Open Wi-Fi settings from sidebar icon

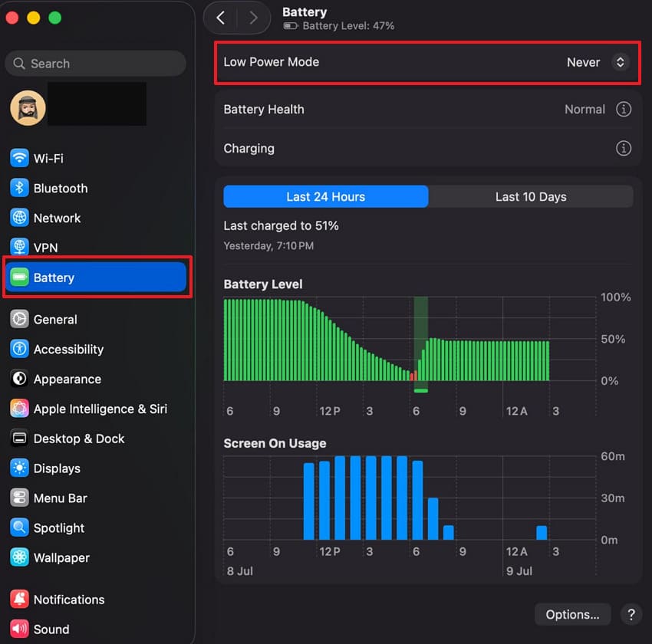[19, 158]
